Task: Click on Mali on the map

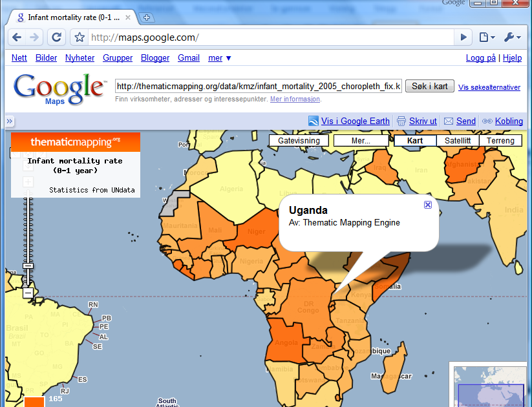Action: [215, 230]
